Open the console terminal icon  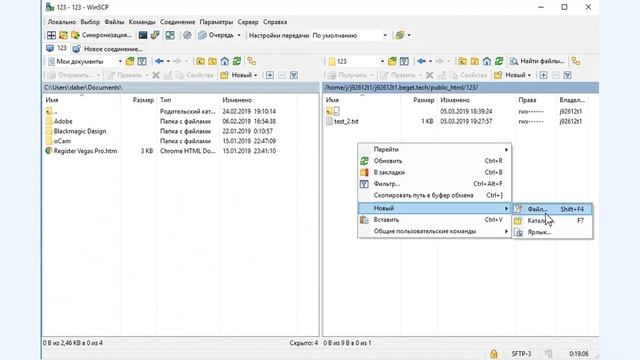pos(143,36)
